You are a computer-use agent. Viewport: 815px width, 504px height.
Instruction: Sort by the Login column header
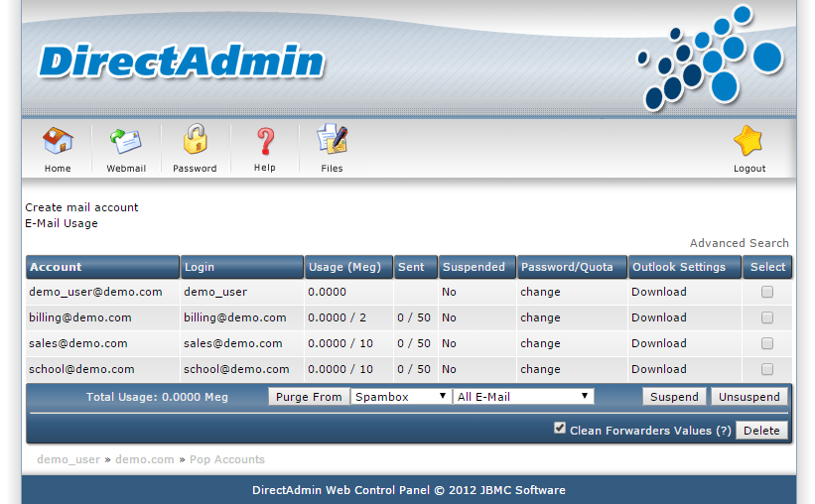click(242, 267)
